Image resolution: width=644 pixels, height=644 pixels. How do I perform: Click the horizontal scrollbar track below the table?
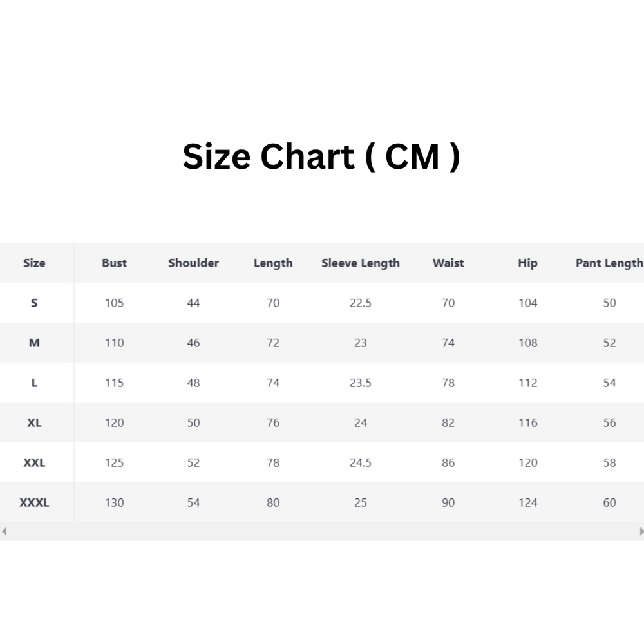tap(322, 531)
